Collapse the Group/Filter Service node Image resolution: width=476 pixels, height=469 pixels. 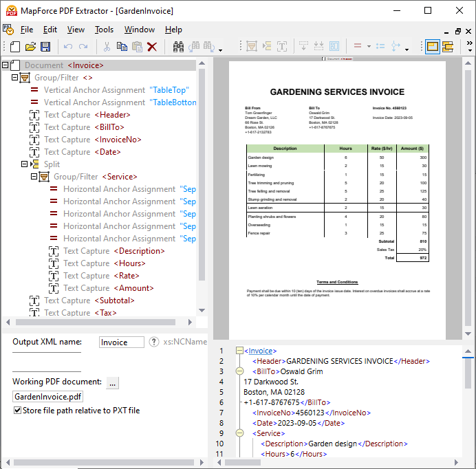click(34, 177)
